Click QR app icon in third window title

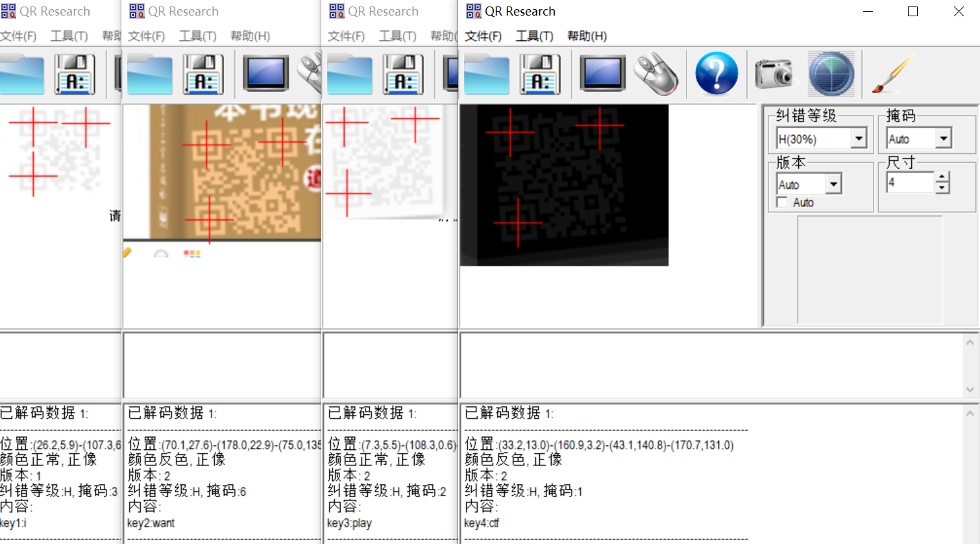337,11
